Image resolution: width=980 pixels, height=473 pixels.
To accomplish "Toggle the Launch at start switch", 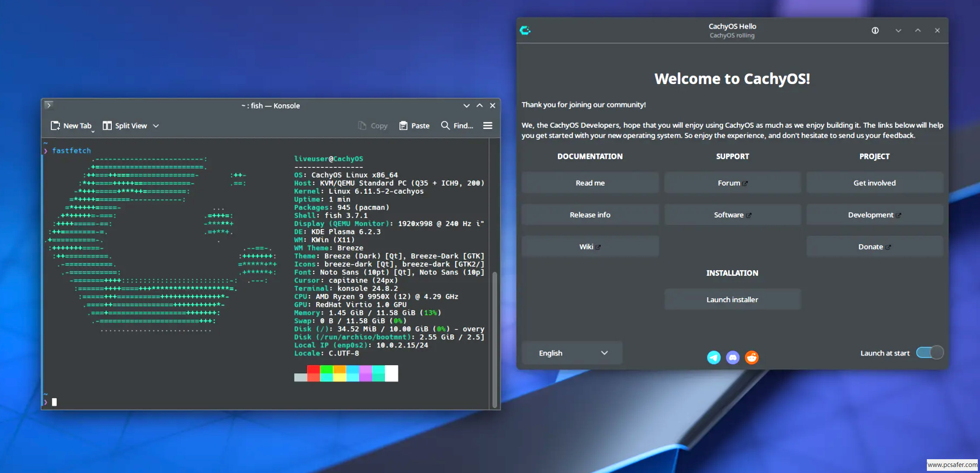I will click(929, 353).
